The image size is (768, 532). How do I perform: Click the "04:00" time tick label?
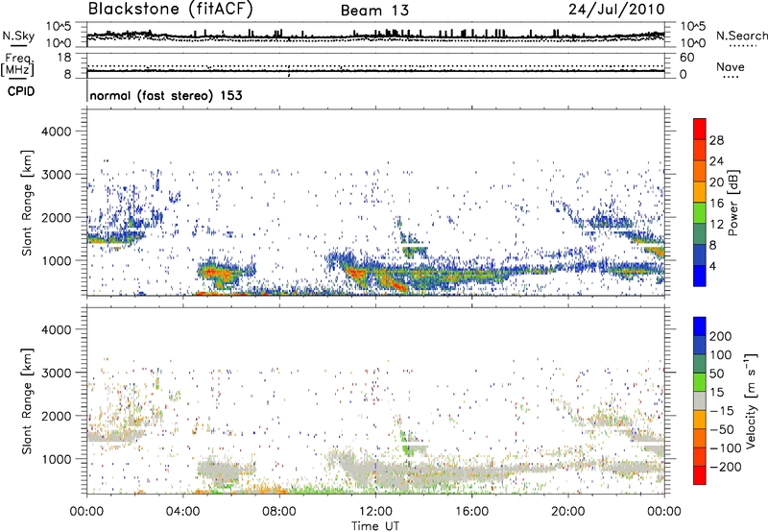(x=182, y=512)
